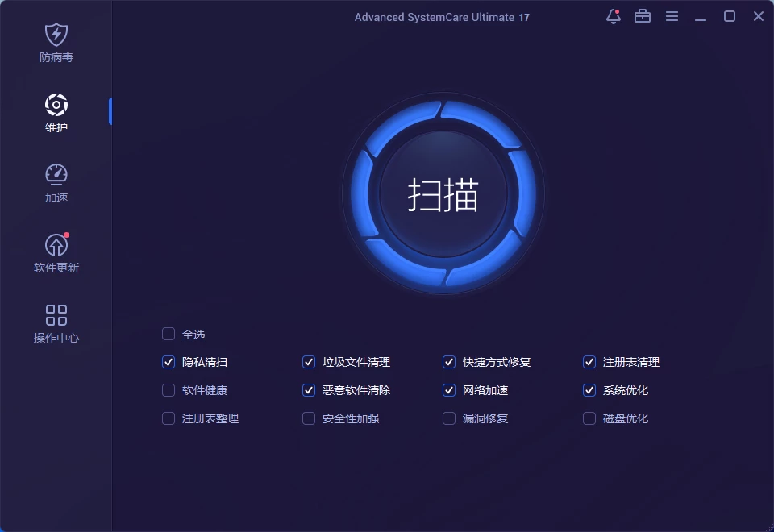The width and height of the screenshot is (774, 532).
Task: Open the toolbox briefcase icon
Action: 643,16
